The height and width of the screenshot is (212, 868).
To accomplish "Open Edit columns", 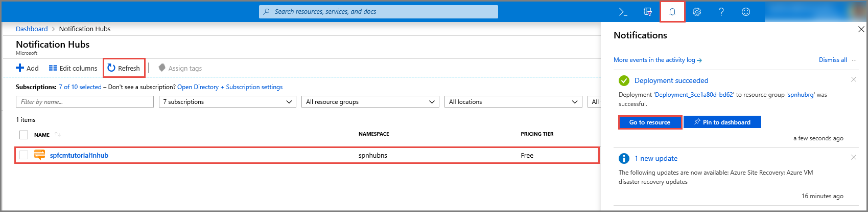I will (73, 68).
